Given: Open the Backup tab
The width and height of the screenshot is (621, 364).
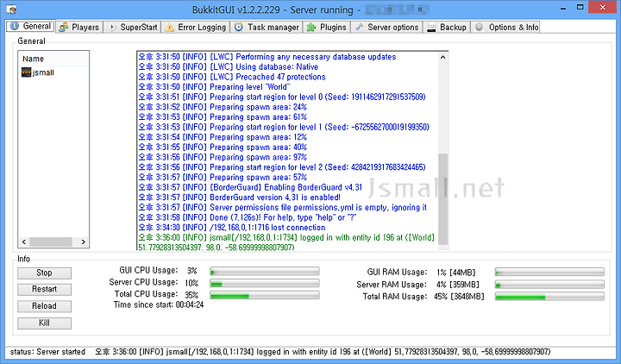Looking at the screenshot, I should 447,27.
